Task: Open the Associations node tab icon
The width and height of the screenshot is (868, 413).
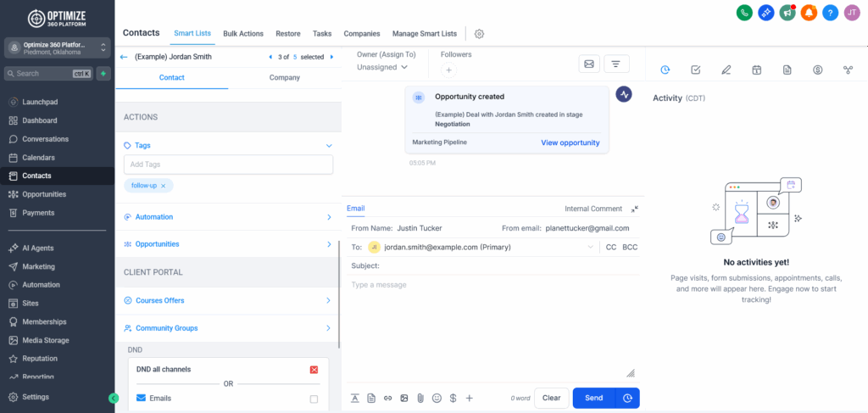Action: coord(848,70)
